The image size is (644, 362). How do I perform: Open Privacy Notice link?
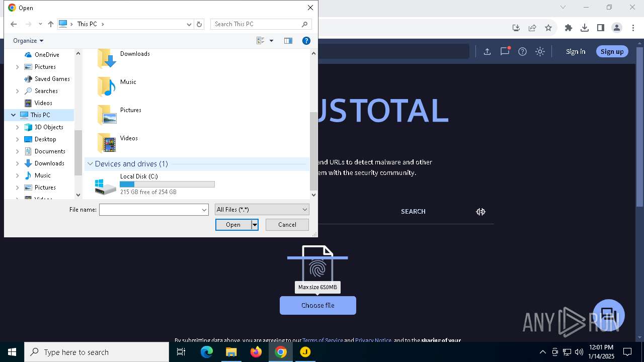pyautogui.click(x=373, y=340)
